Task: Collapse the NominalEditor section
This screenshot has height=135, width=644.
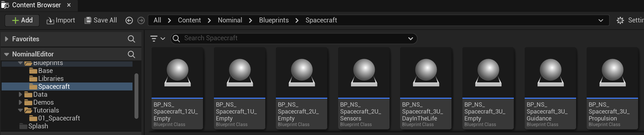Action: pos(6,54)
